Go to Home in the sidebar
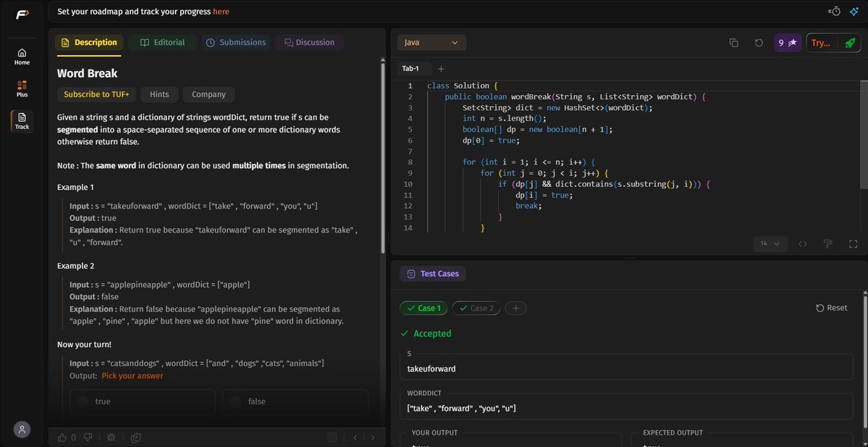 coord(22,57)
